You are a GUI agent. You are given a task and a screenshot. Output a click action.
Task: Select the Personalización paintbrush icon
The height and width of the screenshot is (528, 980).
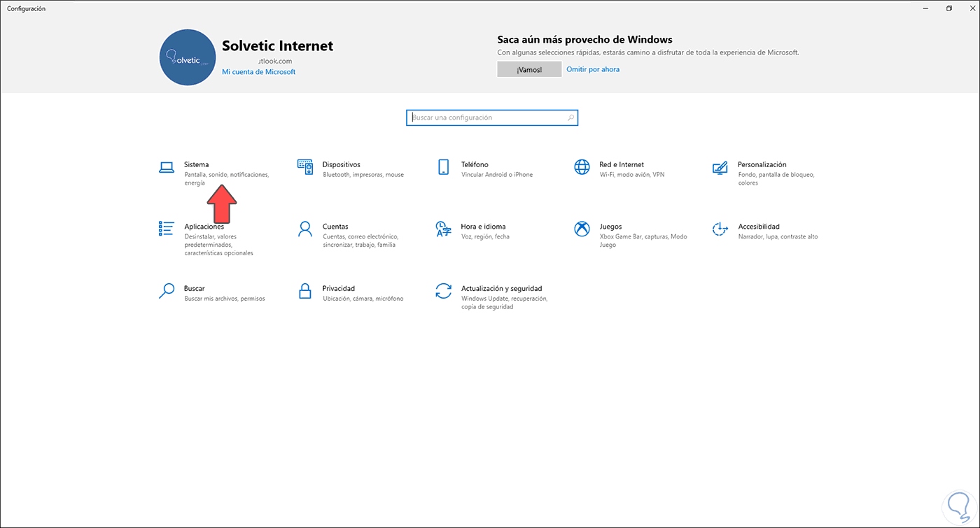click(x=720, y=167)
